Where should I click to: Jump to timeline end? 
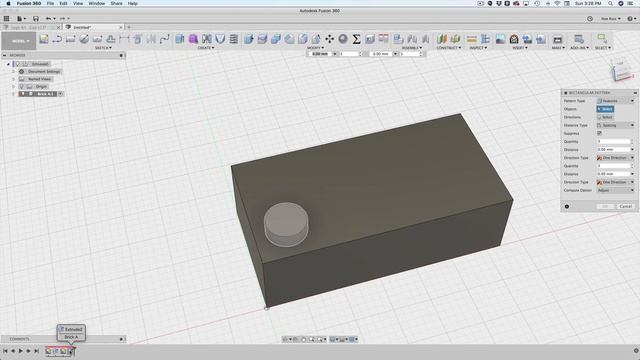click(x=36, y=351)
